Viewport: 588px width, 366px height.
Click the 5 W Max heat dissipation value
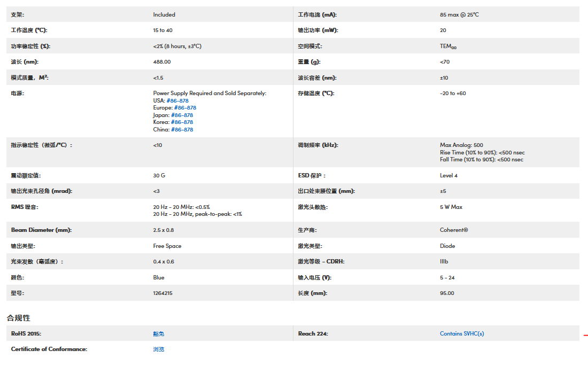451,207
